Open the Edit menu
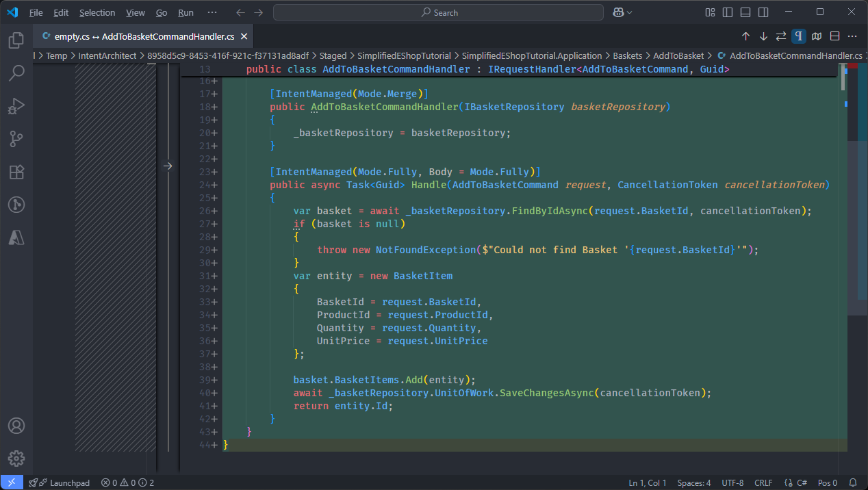Screen dimensions: 868x490 coord(61,12)
